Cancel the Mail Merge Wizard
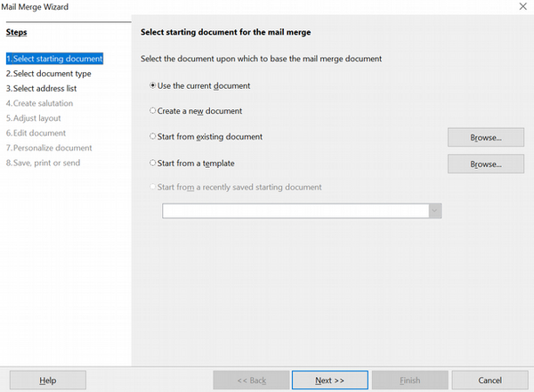Screen dimensions: 534x392 [x=489, y=380]
